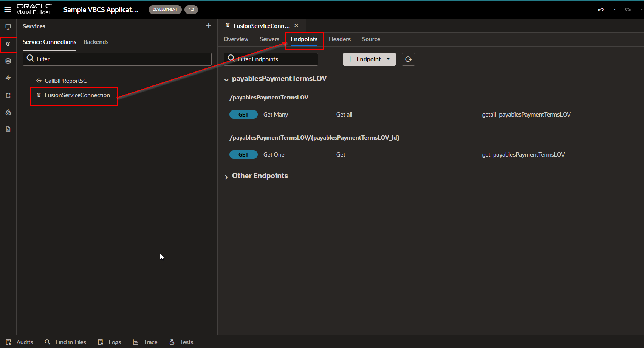
Task: Open the Audits panel
Action: point(19,342)
